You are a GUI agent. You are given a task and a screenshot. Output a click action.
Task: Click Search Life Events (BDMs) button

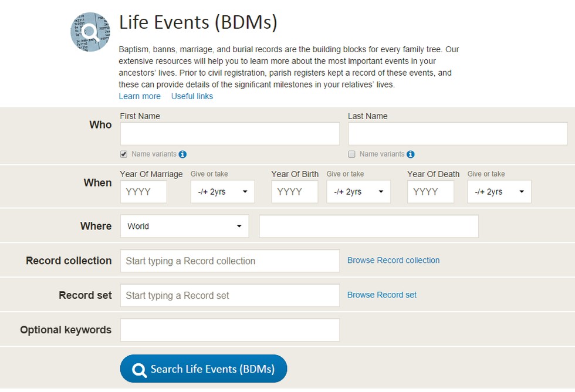pyautogui.click(x=204, y=369)
